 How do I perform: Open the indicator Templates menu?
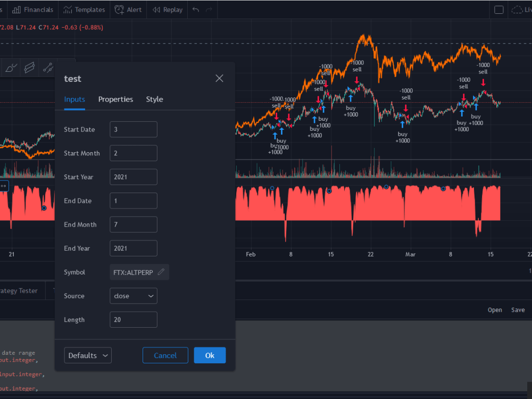point(84,9)
